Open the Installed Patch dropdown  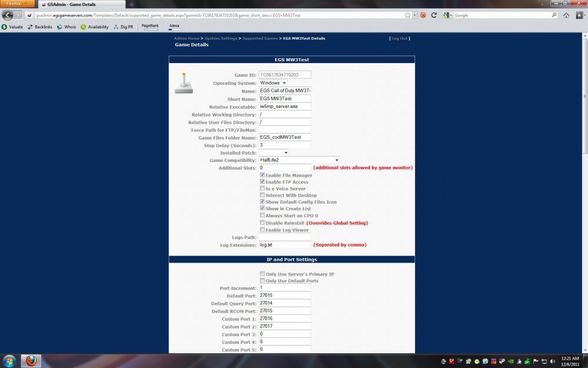(x=273, y=152)
